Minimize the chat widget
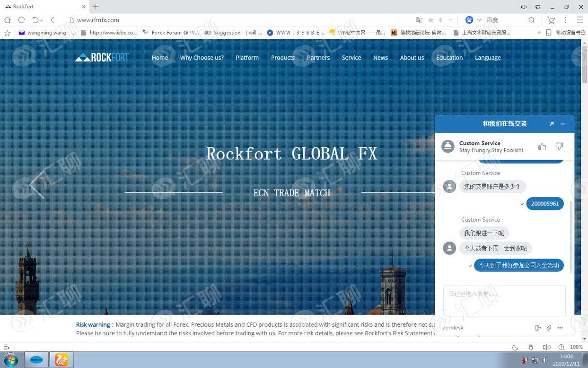Image resolution: width=588 pixels, height=368 pixels. pos(563,124)
